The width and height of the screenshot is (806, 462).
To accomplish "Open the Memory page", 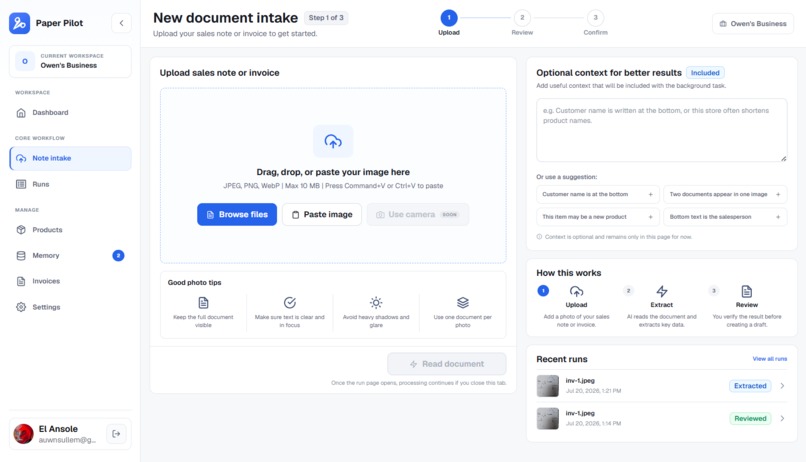I will click(70, 255).
